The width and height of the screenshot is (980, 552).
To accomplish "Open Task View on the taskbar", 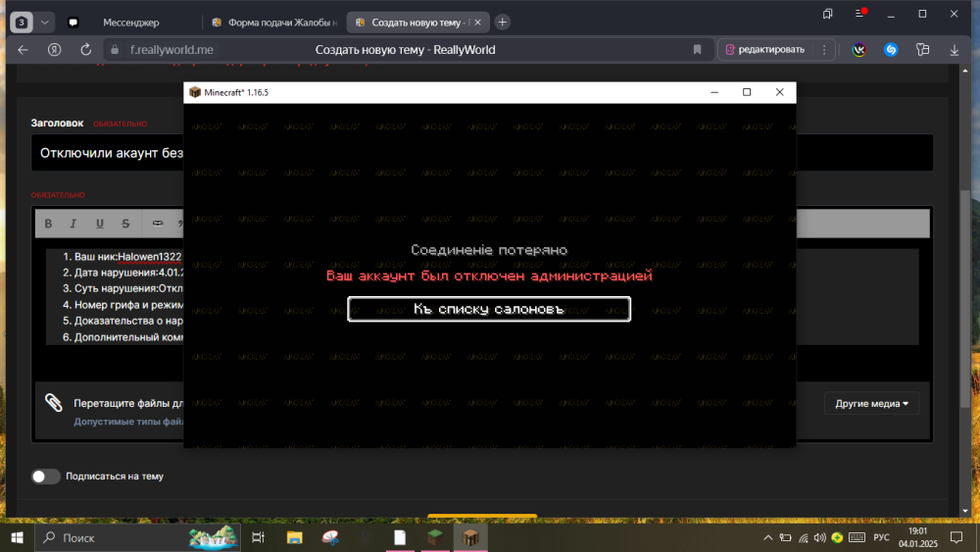I will (258, 537).
